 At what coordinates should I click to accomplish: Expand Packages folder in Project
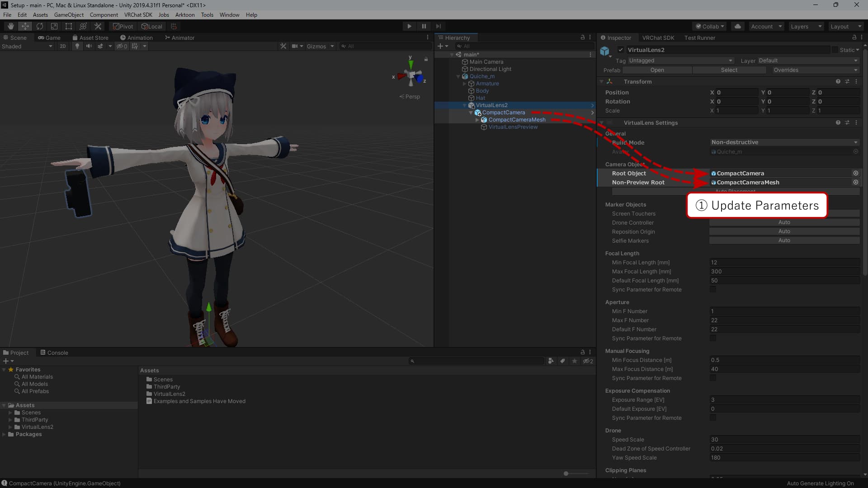[x=4, y=434]
